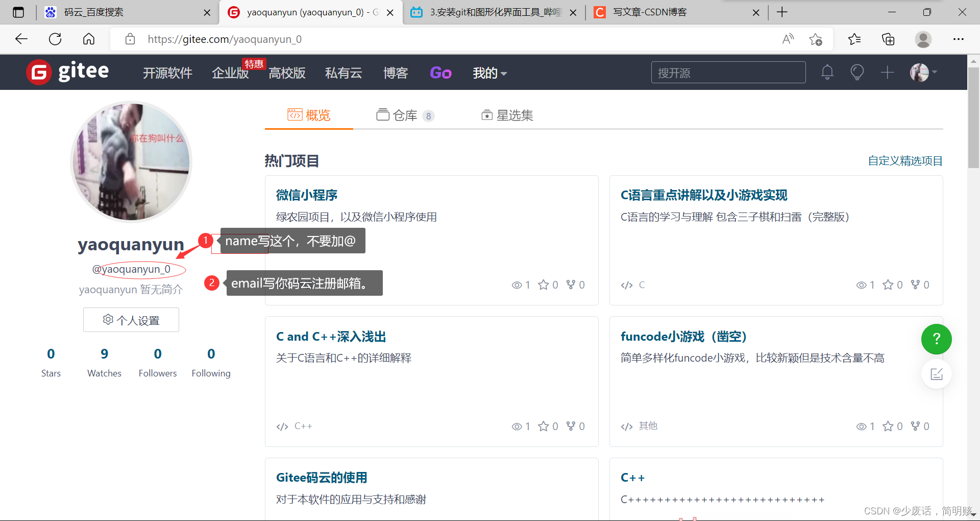Select the 星选集 tab
980x521 pixels.
pos(507,115)
